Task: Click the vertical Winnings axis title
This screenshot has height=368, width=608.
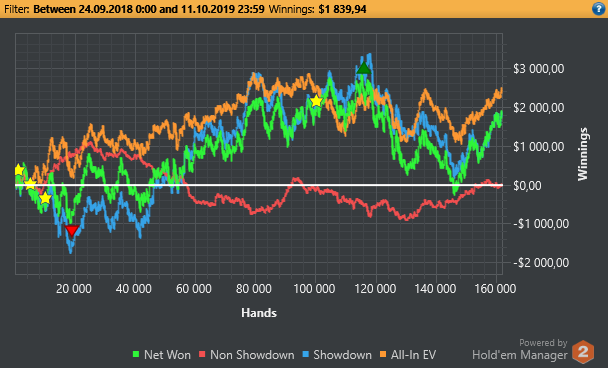Action: [x=583, y=154]
